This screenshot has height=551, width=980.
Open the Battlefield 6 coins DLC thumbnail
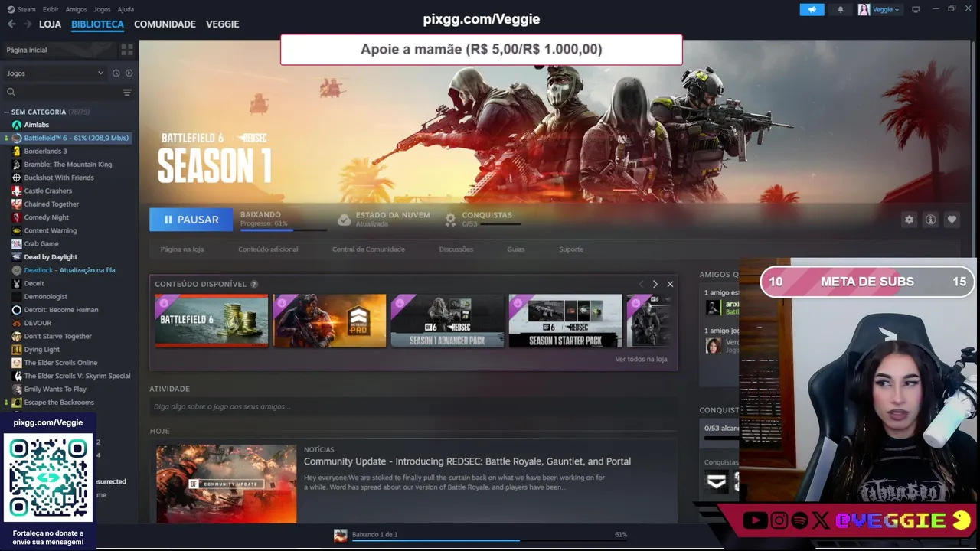click(x=211, y=321)
